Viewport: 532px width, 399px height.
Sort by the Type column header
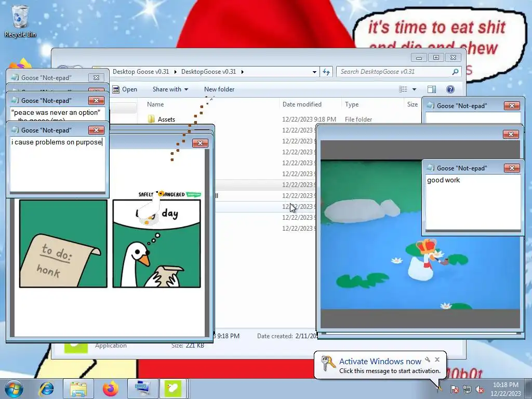(352, 104)
